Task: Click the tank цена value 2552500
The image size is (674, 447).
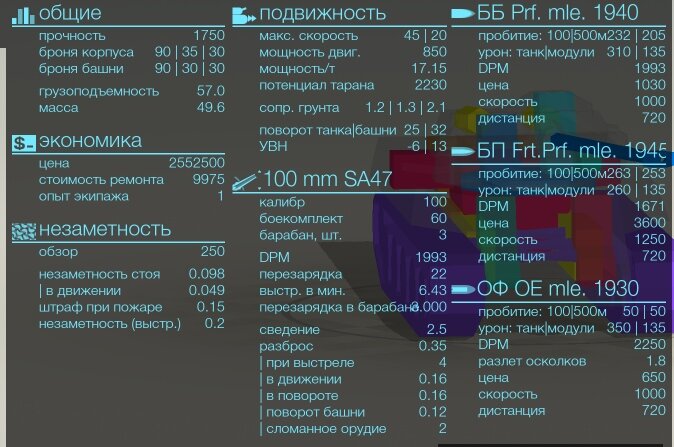Action: (197, 163)
